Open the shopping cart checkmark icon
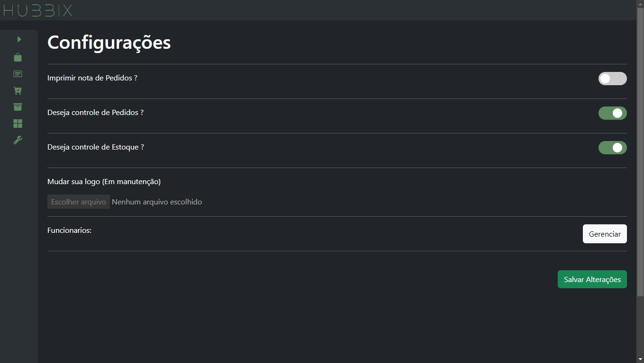The width and height of the screenshot is (644, 363). [18, 90]
